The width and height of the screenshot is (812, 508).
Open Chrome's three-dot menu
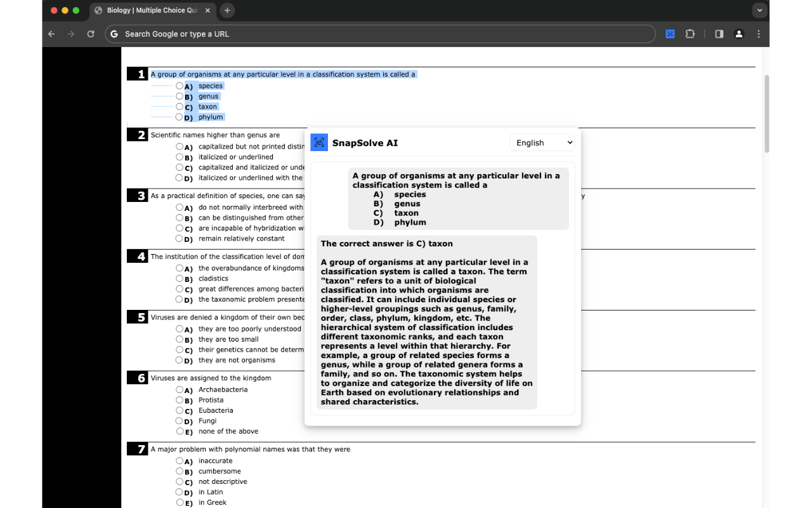759,34
